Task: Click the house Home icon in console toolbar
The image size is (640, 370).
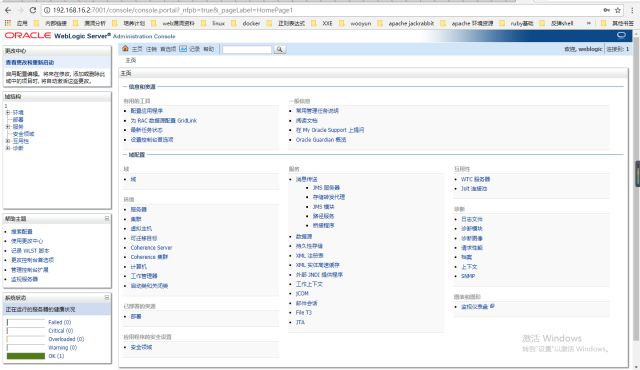Action: (x=126, y=49)
